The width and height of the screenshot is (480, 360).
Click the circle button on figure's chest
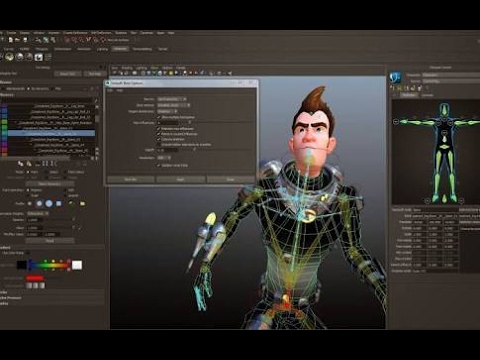click(444, 133)
